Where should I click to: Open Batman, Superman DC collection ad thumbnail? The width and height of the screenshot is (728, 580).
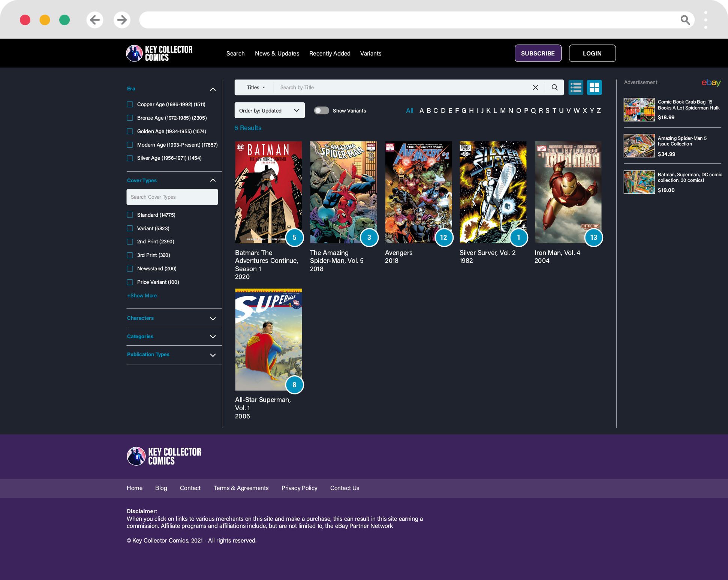tap(639, 182)
